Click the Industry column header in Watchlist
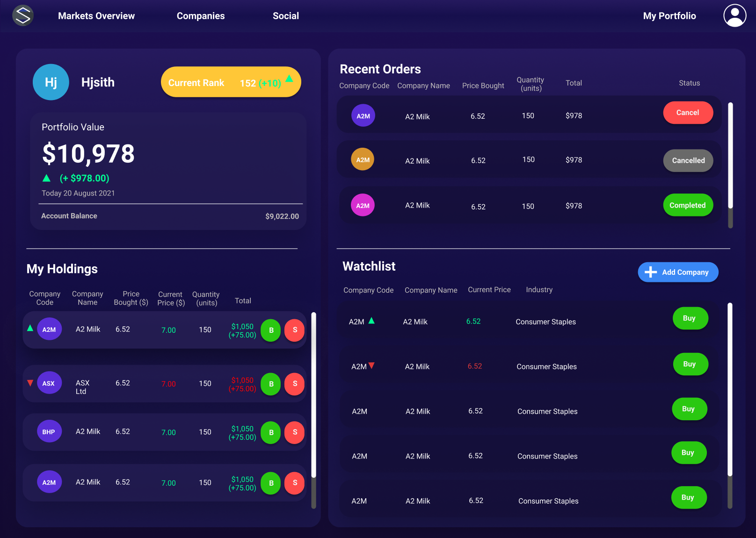The width and height of the screenshot is (756, 538). click(x=539, y=290)
